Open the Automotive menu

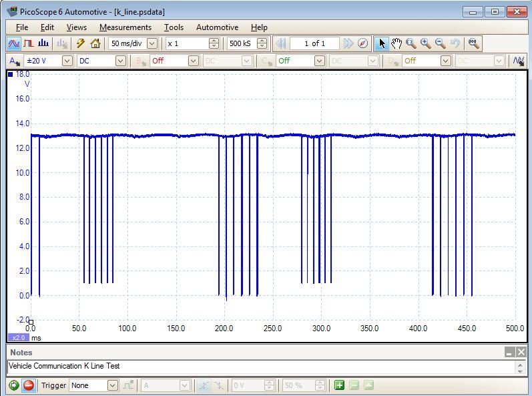217,27
